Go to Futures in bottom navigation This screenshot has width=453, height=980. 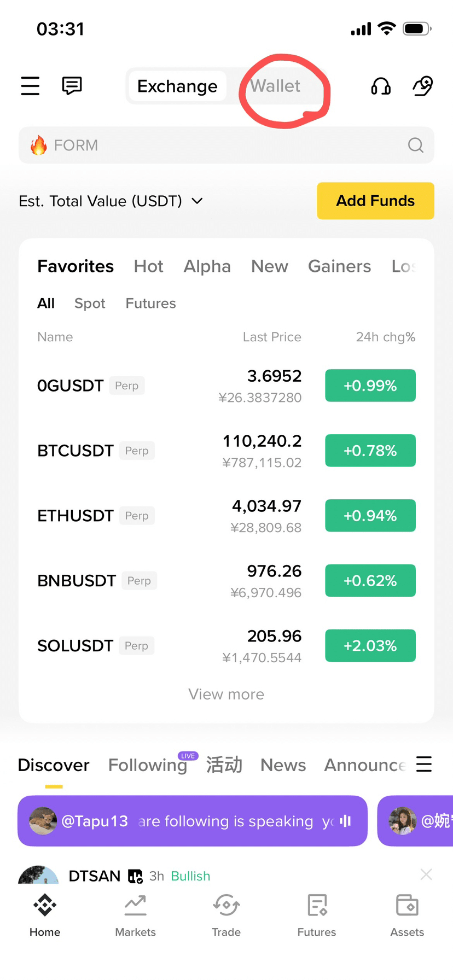(x=317, y=916)
